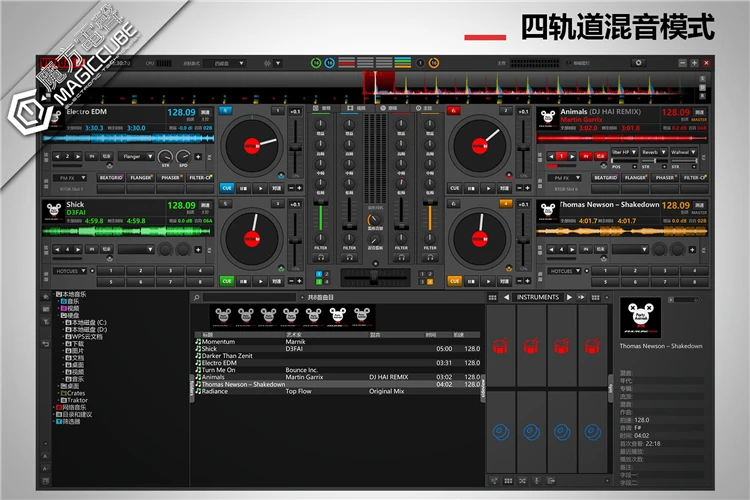Screen dimensions: 750x500
Task: Trigger the first red drum sampler pad
Action: click(x=501, y=346)
